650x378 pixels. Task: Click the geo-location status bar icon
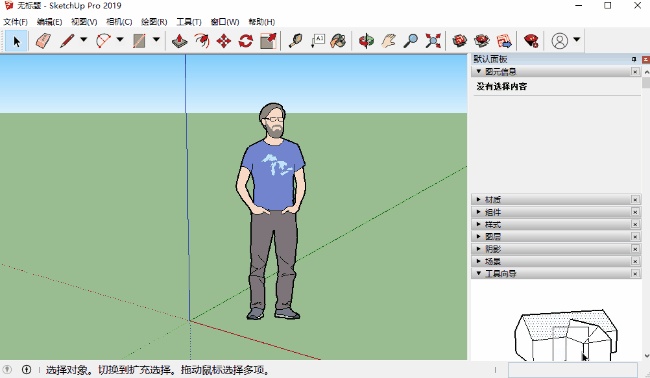[7, 369]
